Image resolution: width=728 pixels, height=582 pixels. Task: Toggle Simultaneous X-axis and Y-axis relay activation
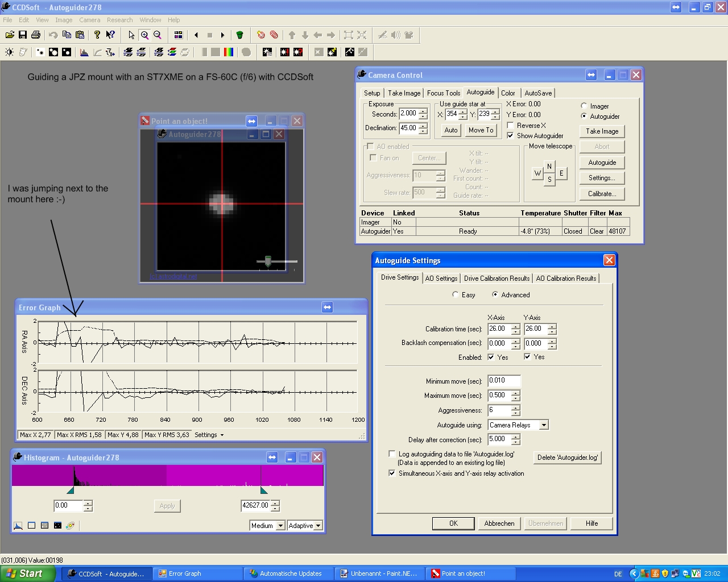pos(392,473)
